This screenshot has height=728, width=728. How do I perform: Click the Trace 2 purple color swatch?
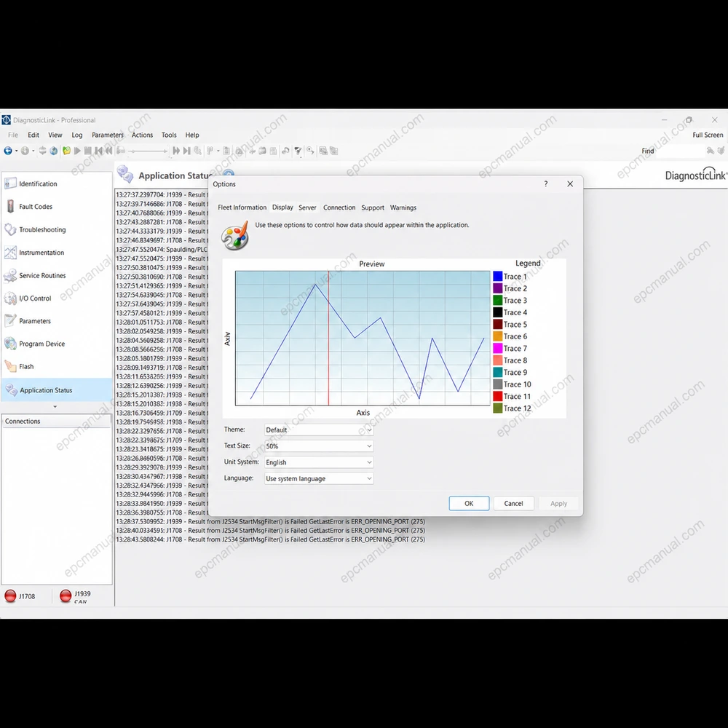pyautogui.click(x=498, y=288)
